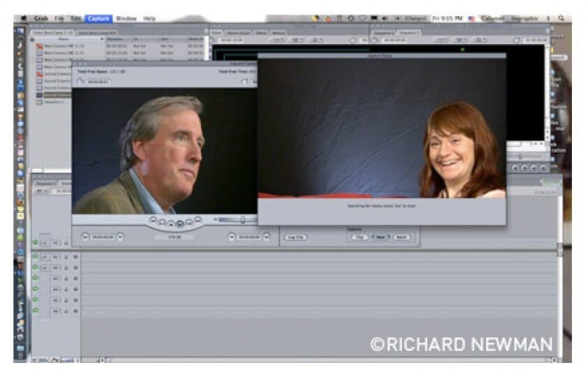Open the Apple menu
Image resolution: width=588 pixels, height=379 pixels.
24,18
